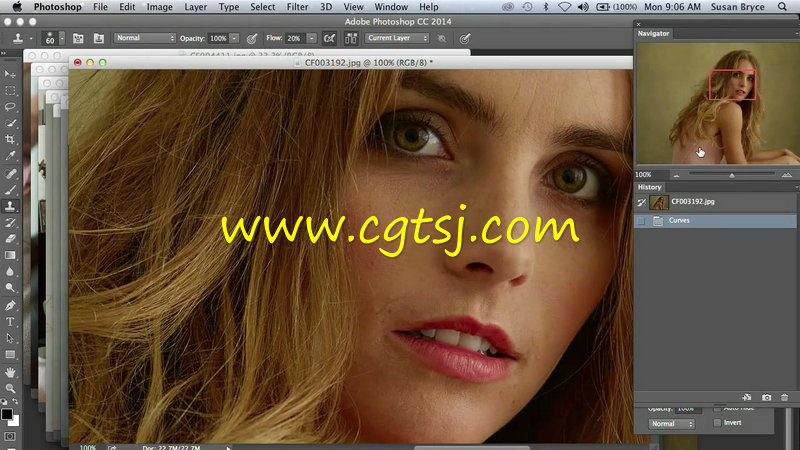Screen dimensions: 800x450
Task: Select the Type tool
Action: [x=10, y=322]
